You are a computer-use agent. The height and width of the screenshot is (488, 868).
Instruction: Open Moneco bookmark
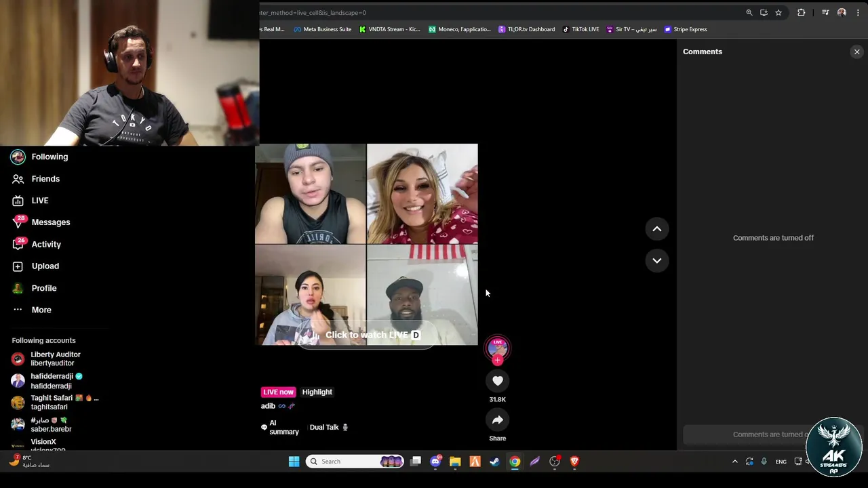[x=459, y=29]
